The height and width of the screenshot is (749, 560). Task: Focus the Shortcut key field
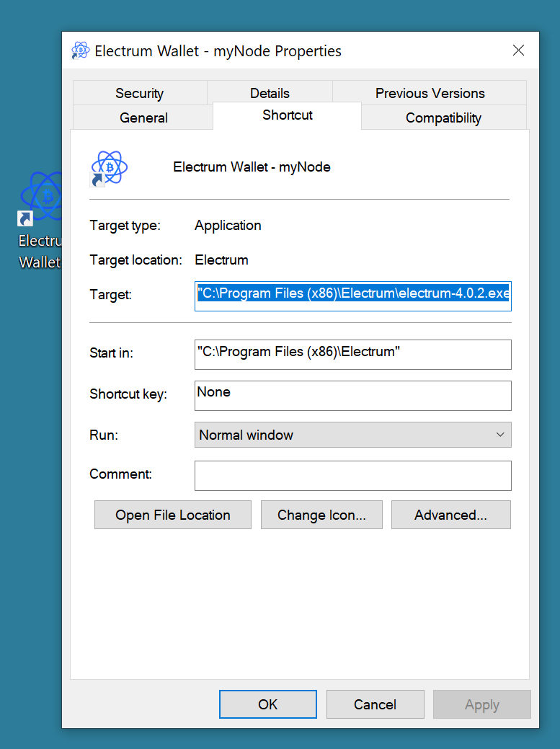click(353, 396)
